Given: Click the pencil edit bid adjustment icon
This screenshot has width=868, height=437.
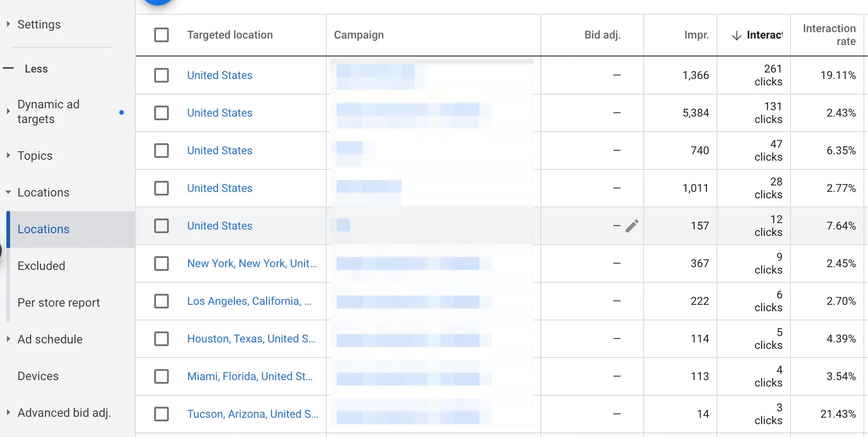Looking at the screenshot, I should pos(632,226).
